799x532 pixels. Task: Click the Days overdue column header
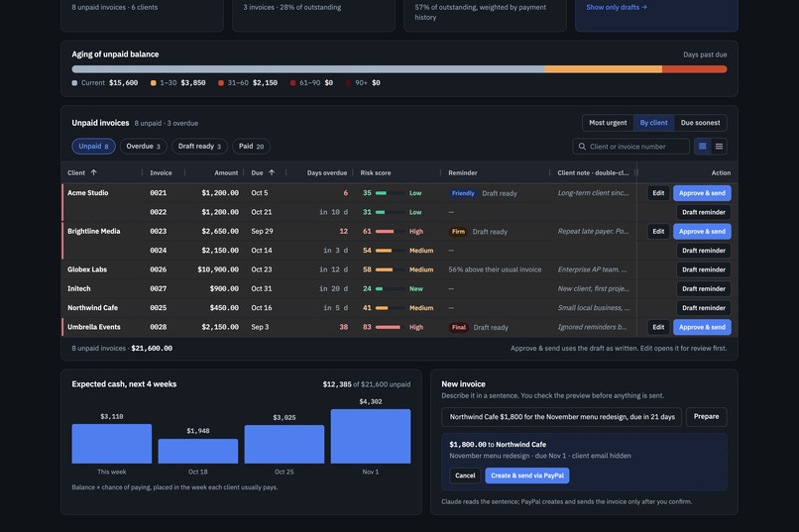coord(326,173)
